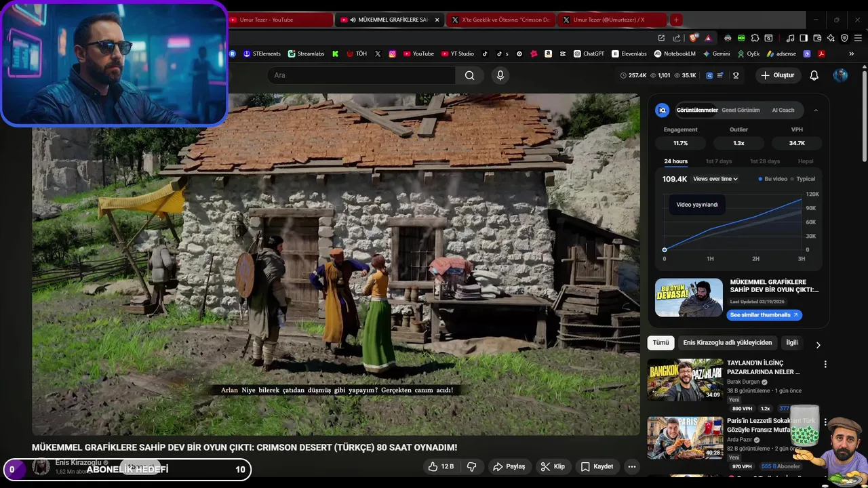Show more filter chips with right arrow

pos(818,344)
